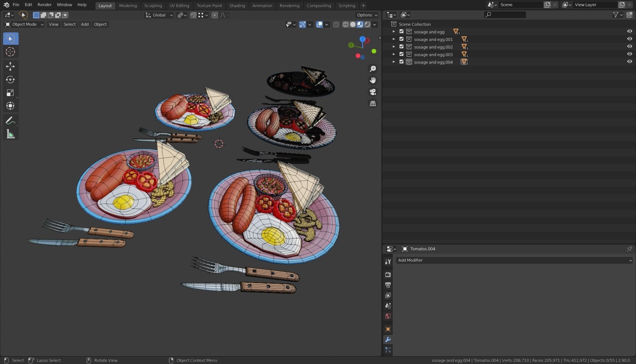Hide sosage and egg.002 via eye icon
Viewport: 636px width, 364px height.
coord(629,46)
